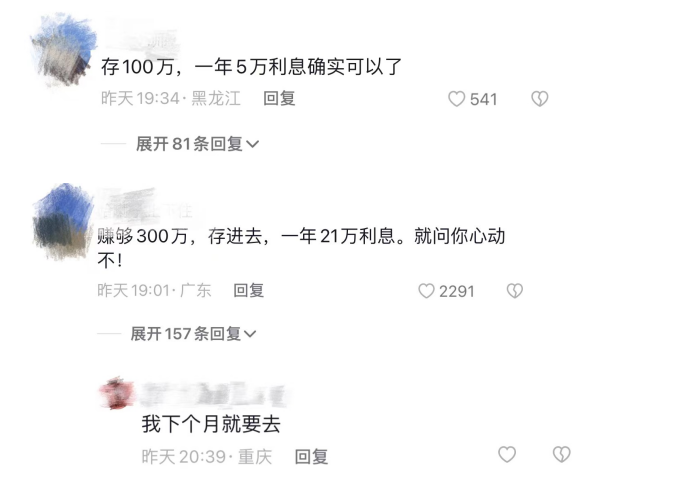674x501 pixels.
Task: Open the red avatar of 重庆 replier
Action: point(117,393)
